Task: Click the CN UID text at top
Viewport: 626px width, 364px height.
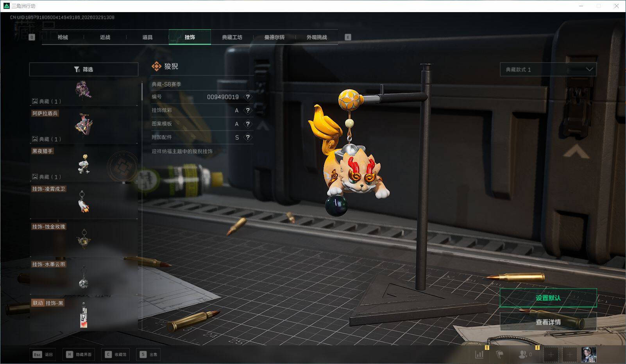Action: tap(62, 17)
